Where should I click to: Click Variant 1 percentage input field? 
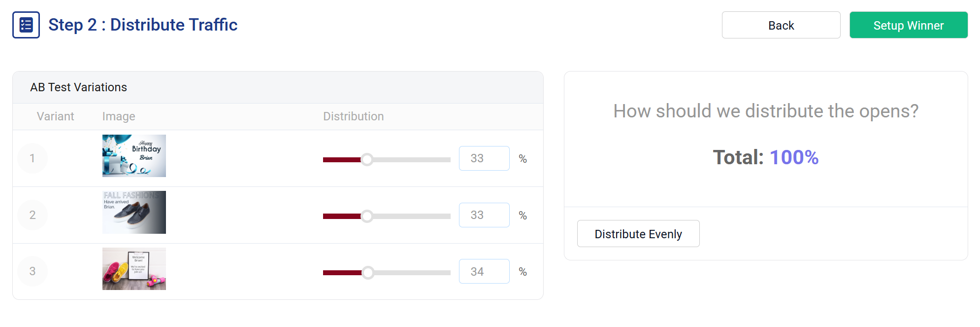pyautogui.click(x=484, y=158)
